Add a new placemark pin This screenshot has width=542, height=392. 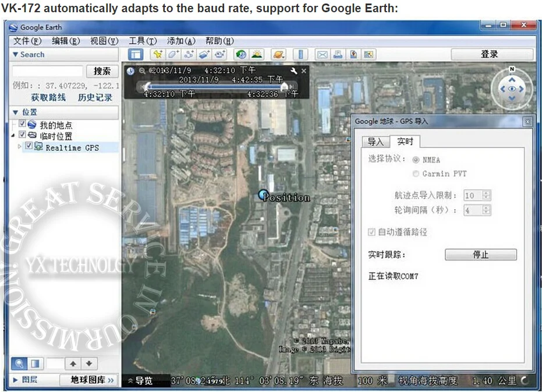point(158,54)
